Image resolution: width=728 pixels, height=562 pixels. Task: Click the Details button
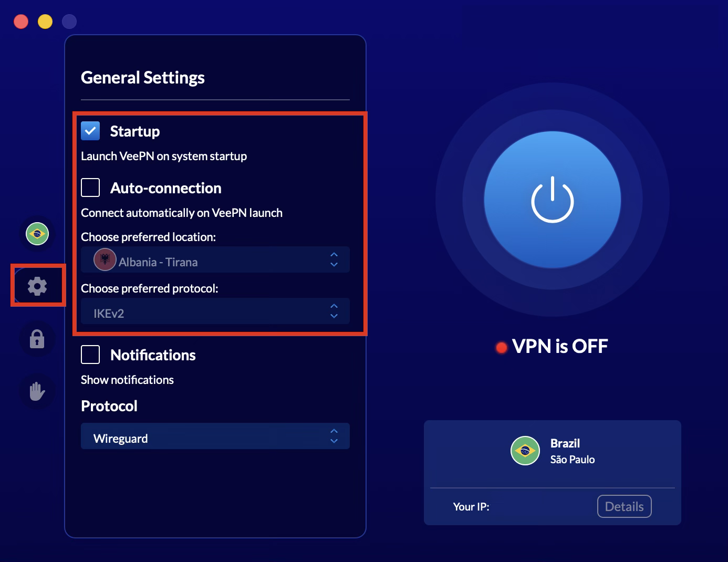(624, 506)
